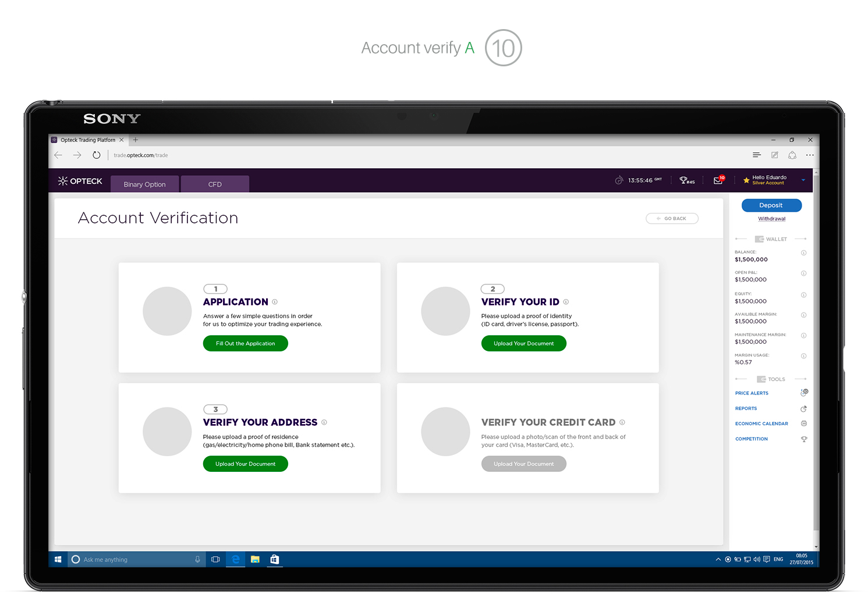Click the blue Deposit button
The image size is (868, 615).
pyautogui.click(x=771, y=205)
